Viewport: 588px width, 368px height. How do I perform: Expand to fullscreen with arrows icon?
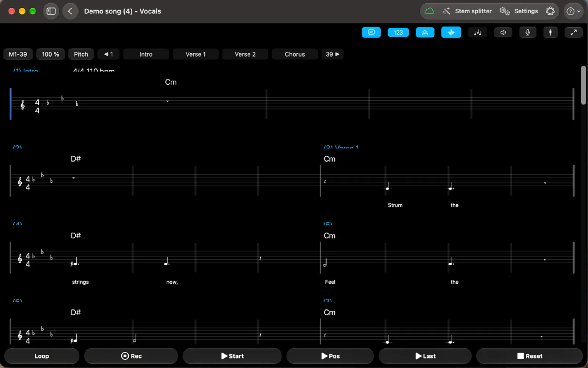574,32
